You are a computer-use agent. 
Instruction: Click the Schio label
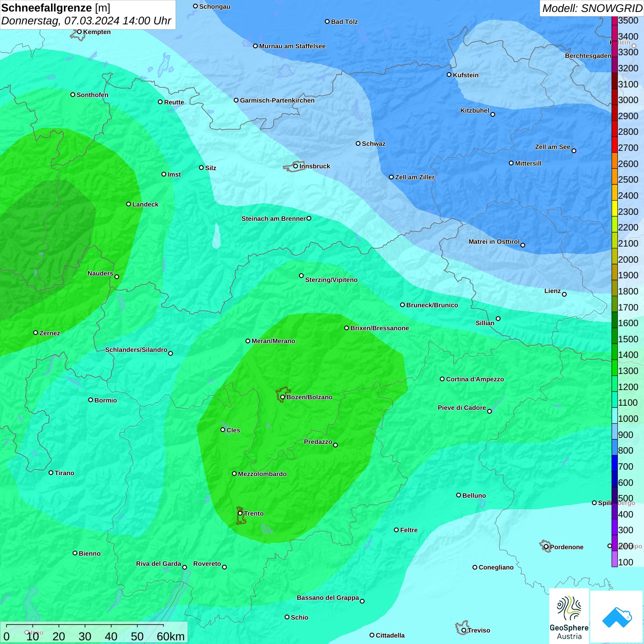pyautogui.click(x=299, y=617)
